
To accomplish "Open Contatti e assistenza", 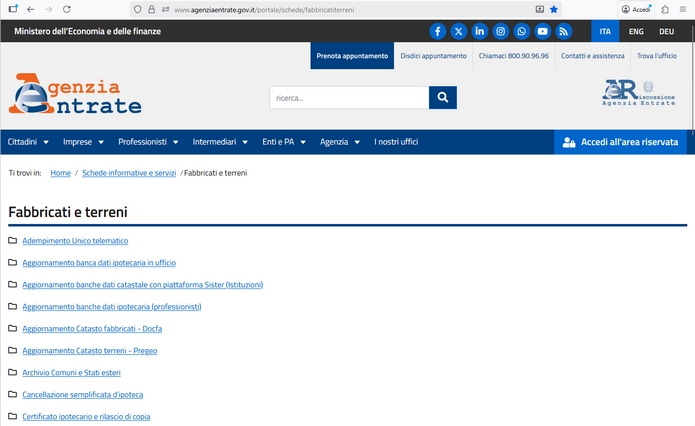I will pyautogui.click(x=593, y=56).
